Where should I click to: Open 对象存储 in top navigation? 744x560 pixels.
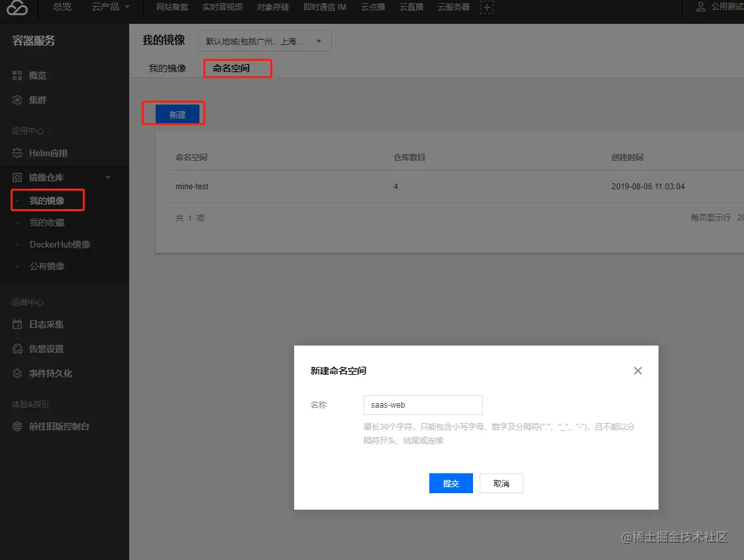click(x=273, y=7)
